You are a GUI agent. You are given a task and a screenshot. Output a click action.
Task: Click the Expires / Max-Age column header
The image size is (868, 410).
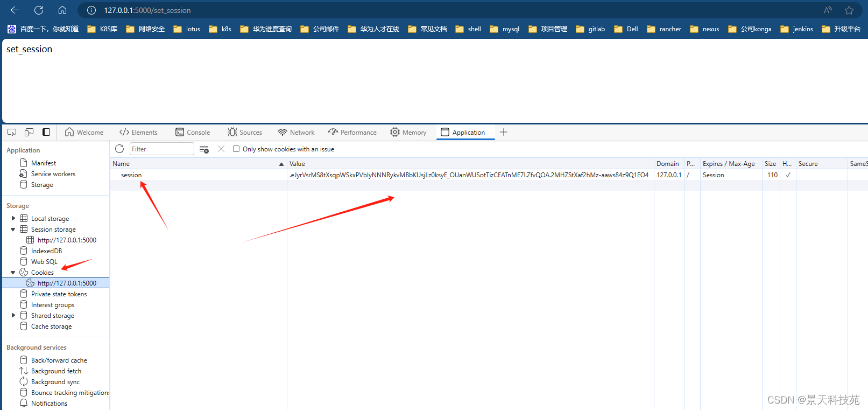(x=731, y=163)
